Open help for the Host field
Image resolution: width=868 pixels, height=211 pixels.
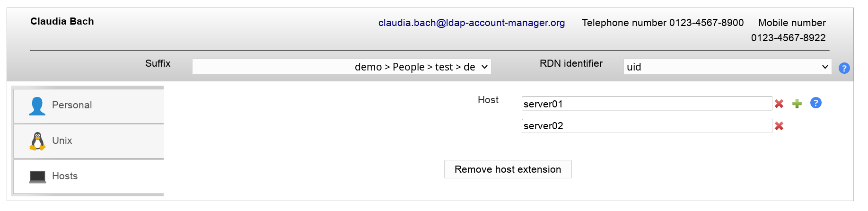click(x=816, y=103)
